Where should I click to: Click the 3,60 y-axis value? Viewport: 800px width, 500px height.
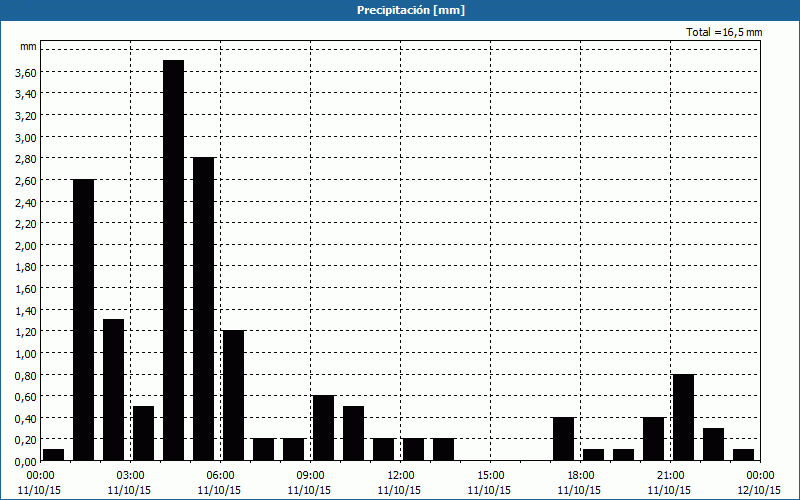coord(26,73)
